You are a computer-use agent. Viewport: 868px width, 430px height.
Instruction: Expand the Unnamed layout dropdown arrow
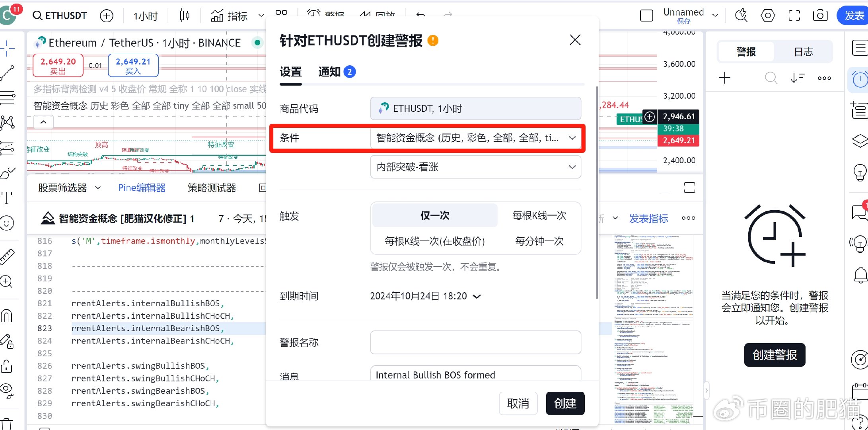pos(715,16)
